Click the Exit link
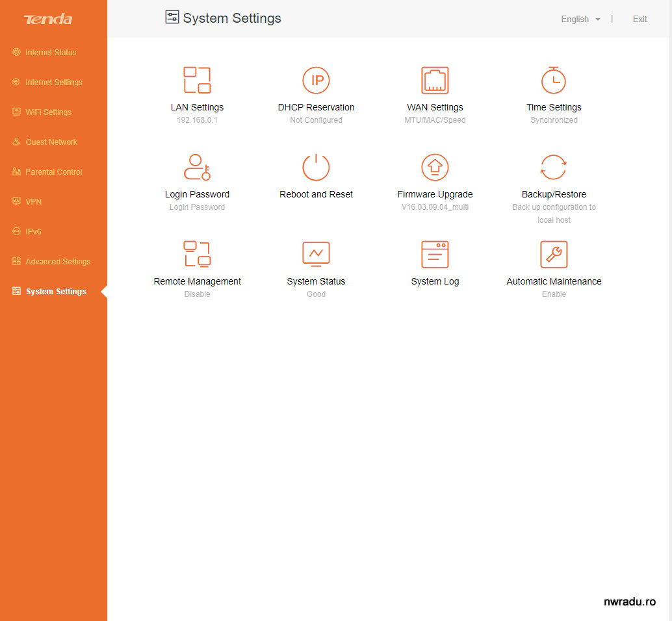The image size is (672, 621). [640, 19]
